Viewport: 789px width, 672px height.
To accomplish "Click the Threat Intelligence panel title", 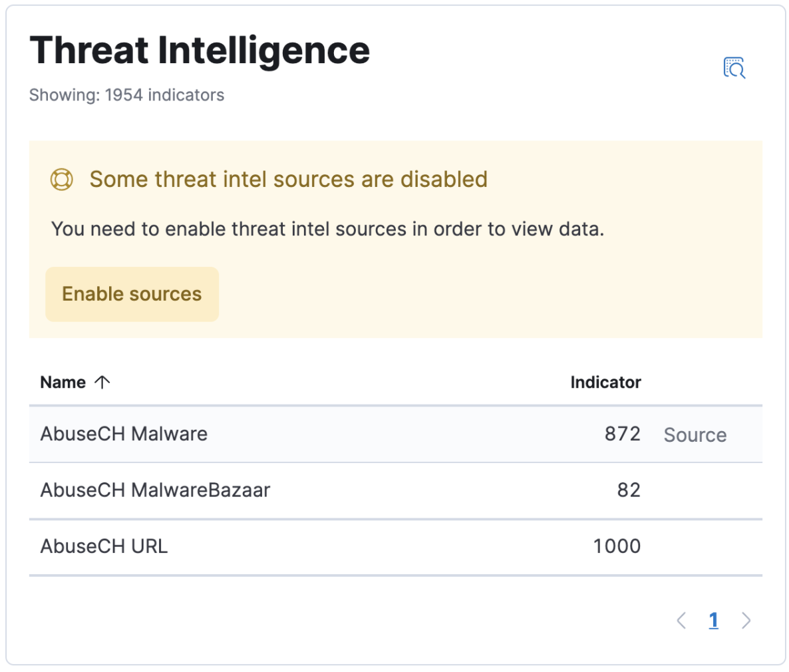I will click(200, 51).
